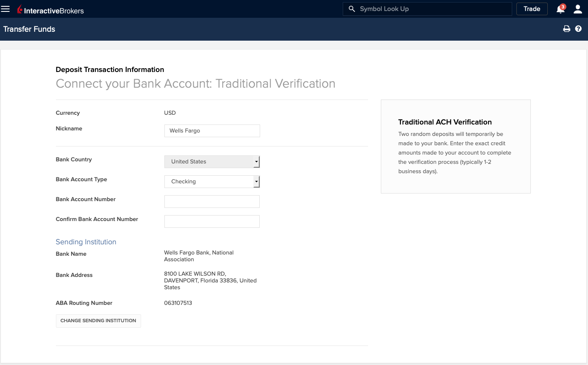Focus the Symbol Look Up search field
Viewport: 588px width, 365px height.
click(x=432, y=9)
